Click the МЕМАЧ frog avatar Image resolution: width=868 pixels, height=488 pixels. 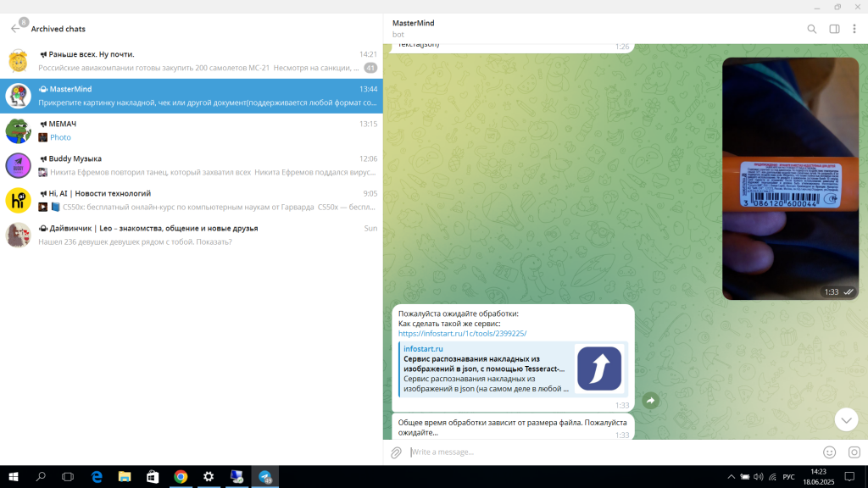coord(19,130)
